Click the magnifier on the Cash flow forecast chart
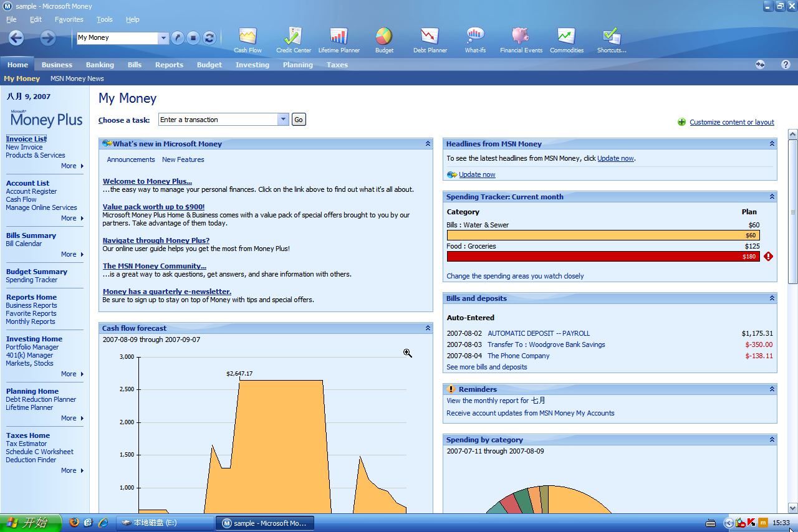This screenshot has width=798, height=532. coord(408,353)
